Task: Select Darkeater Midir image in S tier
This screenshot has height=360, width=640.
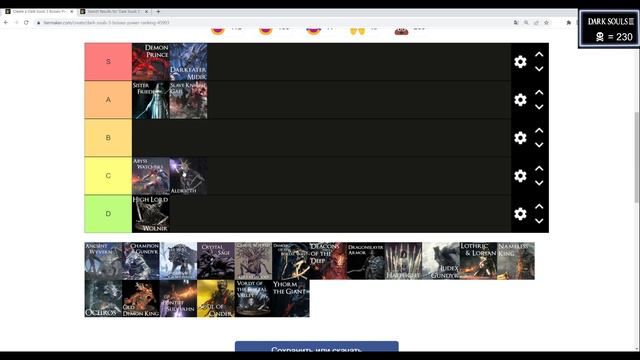Action: coord(188,62)
